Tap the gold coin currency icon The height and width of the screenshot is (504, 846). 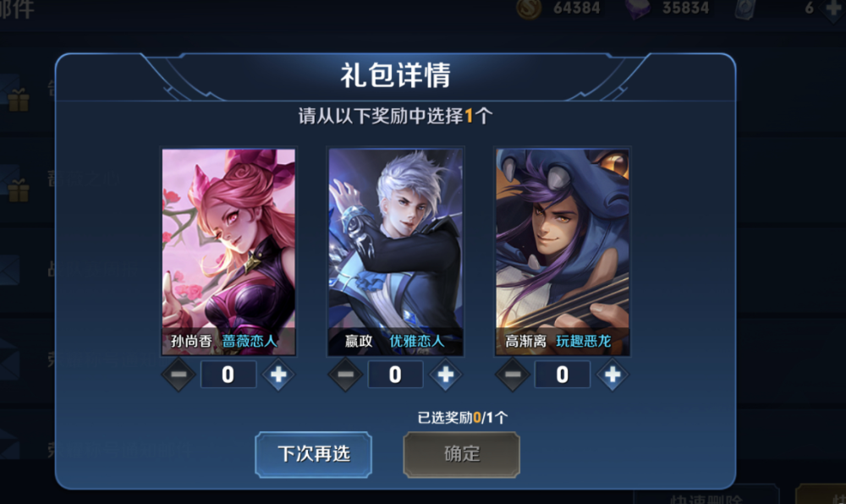pyautogui.click(x=529, y=8)
